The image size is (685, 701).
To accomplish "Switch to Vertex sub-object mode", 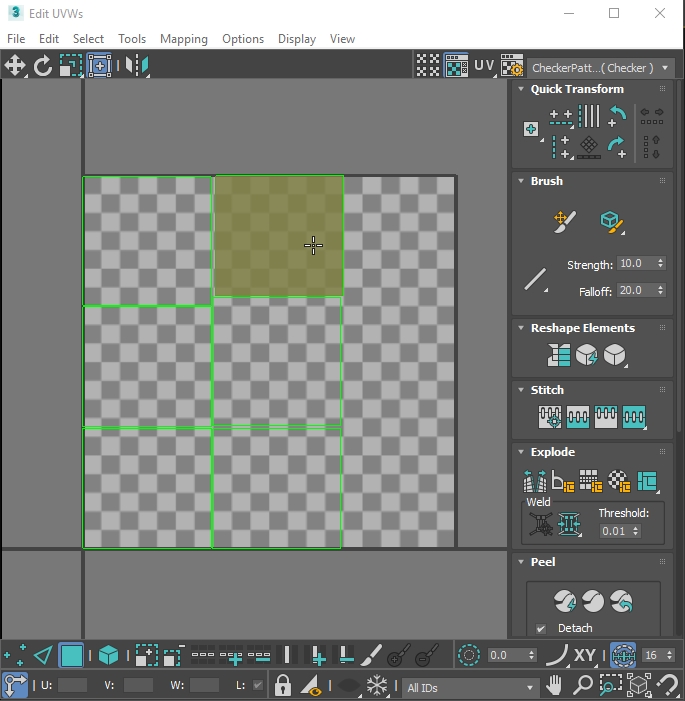I will 15,656.
